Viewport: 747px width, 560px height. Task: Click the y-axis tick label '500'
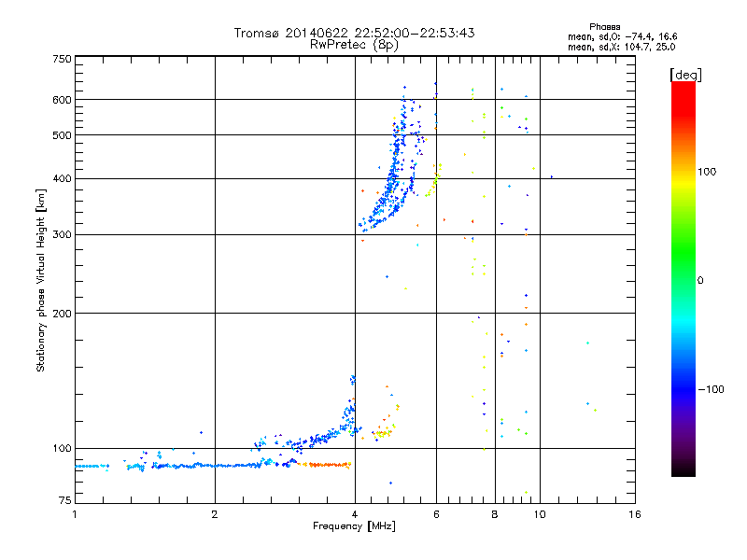tap(63, 135)
